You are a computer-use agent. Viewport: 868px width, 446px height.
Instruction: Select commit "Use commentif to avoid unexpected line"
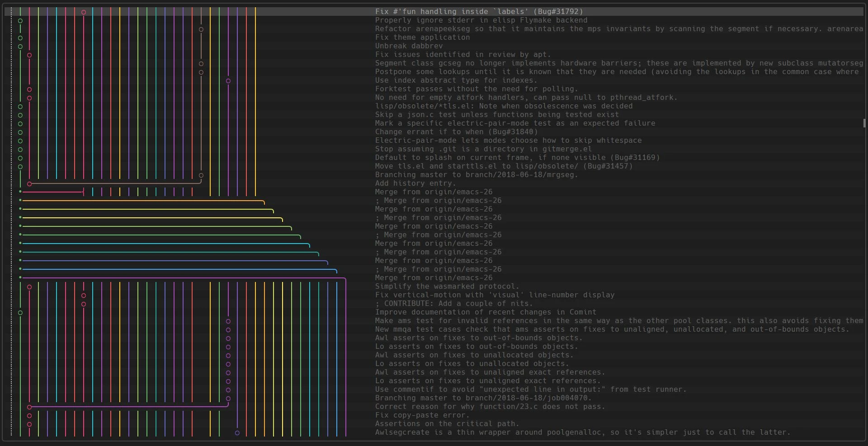(x=531, y=390)
